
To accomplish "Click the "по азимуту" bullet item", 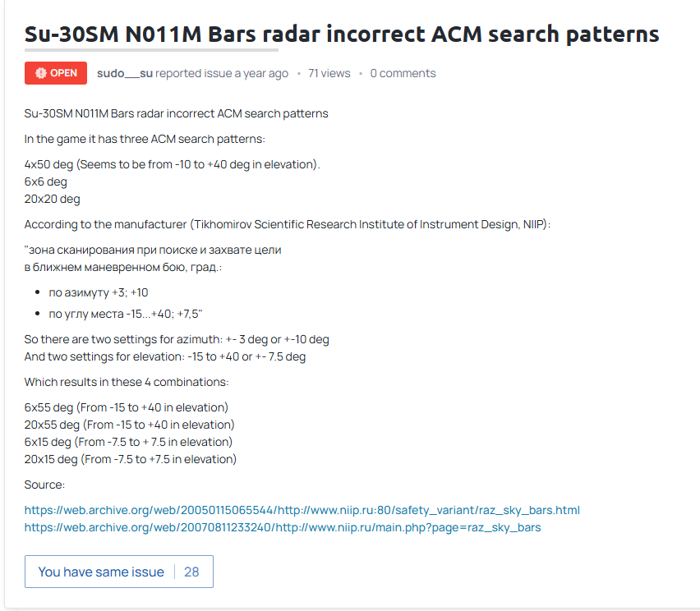I will coord(98,292).
